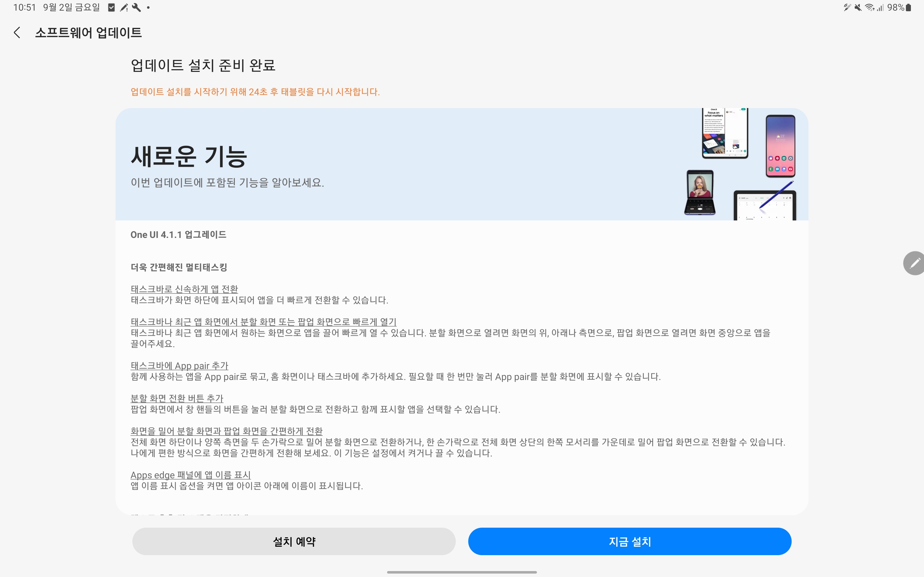924x577 pixels.
Task: Tap the bottom navigation gesture handle
Action: 462,572
